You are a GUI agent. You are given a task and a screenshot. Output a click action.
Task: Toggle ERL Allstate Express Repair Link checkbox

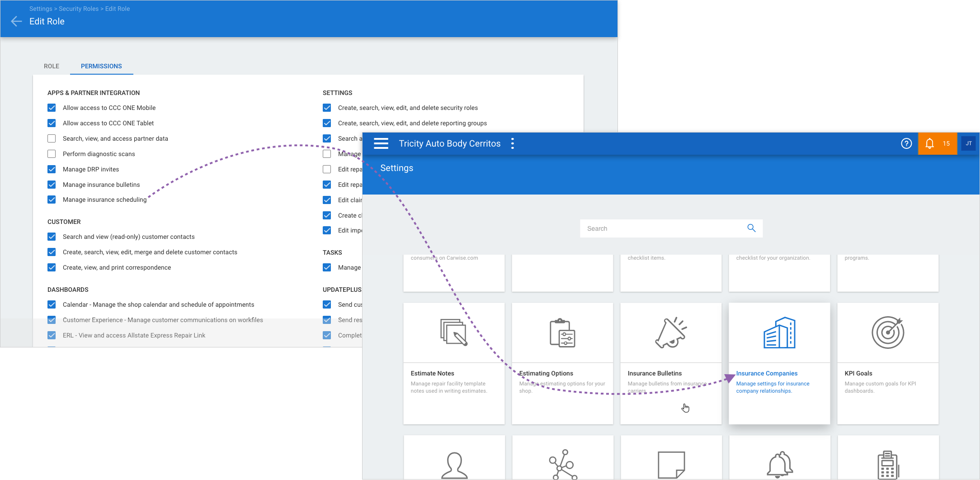point(52,335)
